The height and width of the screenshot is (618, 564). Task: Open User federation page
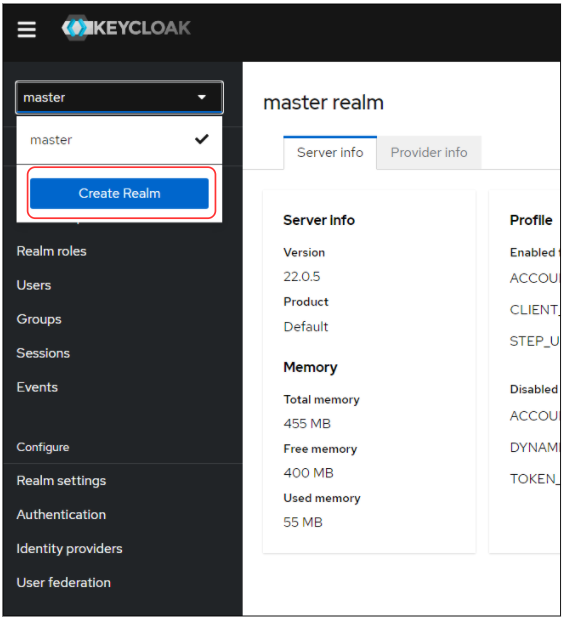point(63,583)
